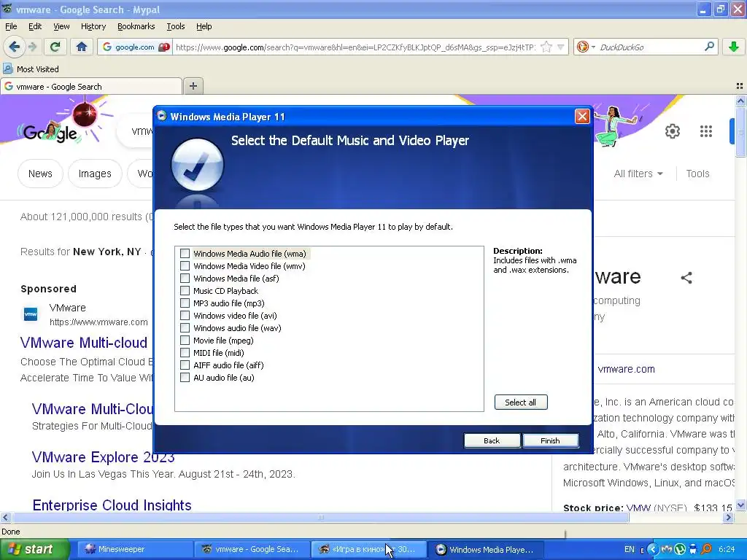Open the View menu
The width and height of the screenshot is (747, 560).
(x=61, y=26)
